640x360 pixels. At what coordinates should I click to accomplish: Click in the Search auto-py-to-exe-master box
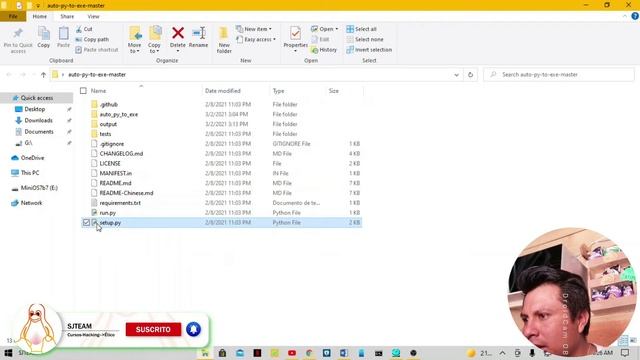tap(559, 75)
